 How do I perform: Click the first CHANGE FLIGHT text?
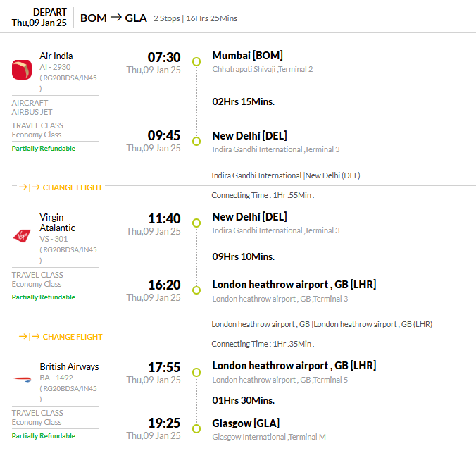coord(73,187)
